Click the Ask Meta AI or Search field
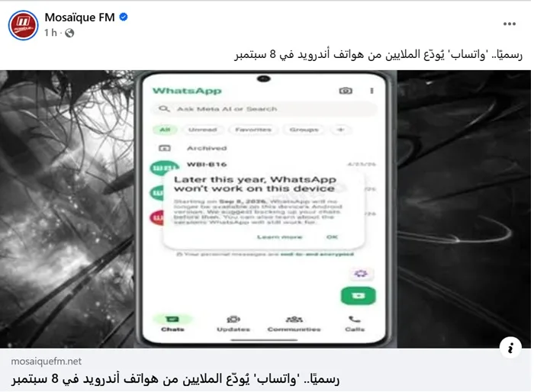 pos(264,109)
